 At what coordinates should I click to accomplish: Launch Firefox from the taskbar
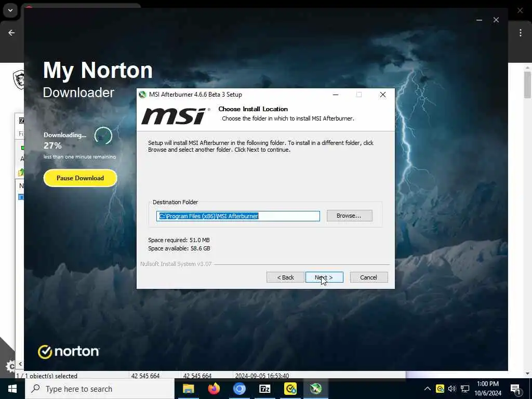click(x=214, y=389)
